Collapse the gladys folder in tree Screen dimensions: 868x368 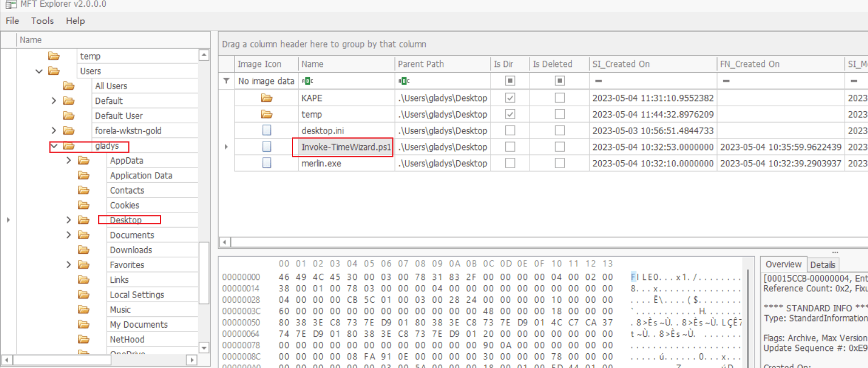pyautogui.click(x=54, y=146)
